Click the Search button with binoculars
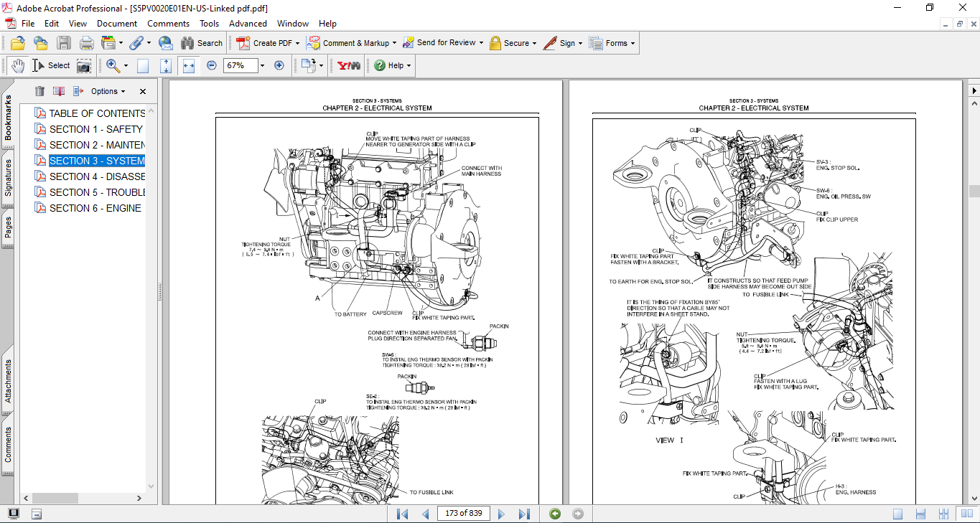The height and width of the screenshot is (523, 980). 202,43
